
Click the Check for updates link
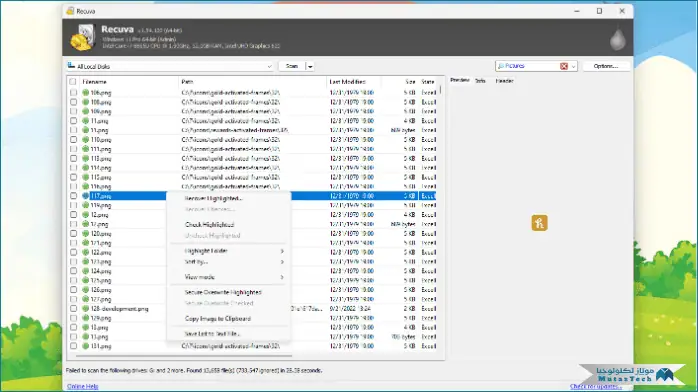[596, 386]
